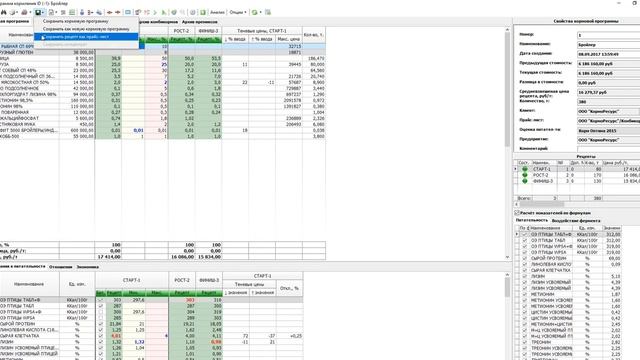Switch to the Экономика tab

(88, 267)
